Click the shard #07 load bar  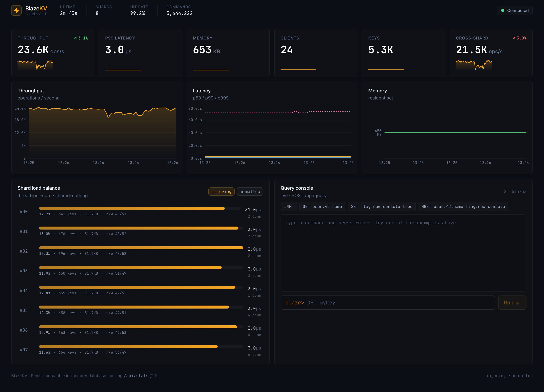tap(141, 346)
